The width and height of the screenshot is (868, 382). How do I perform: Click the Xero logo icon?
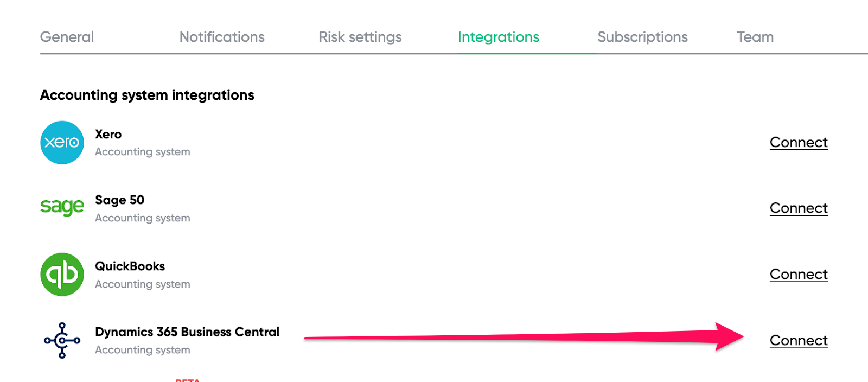click(x=62, y=143)
